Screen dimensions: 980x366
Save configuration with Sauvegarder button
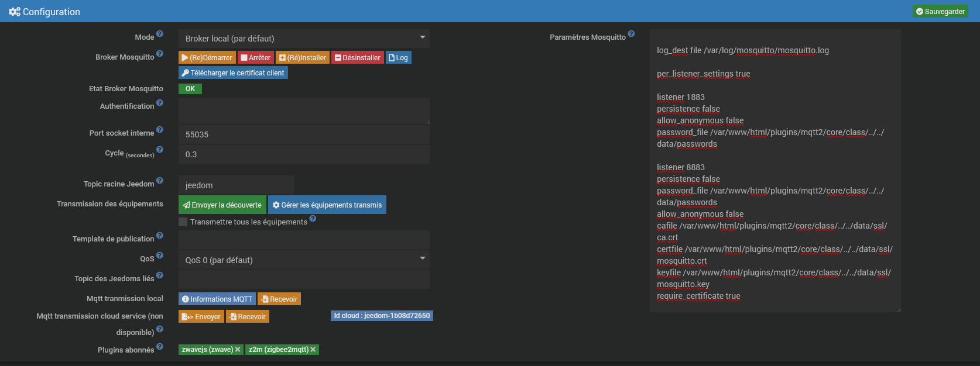[940, 12]
